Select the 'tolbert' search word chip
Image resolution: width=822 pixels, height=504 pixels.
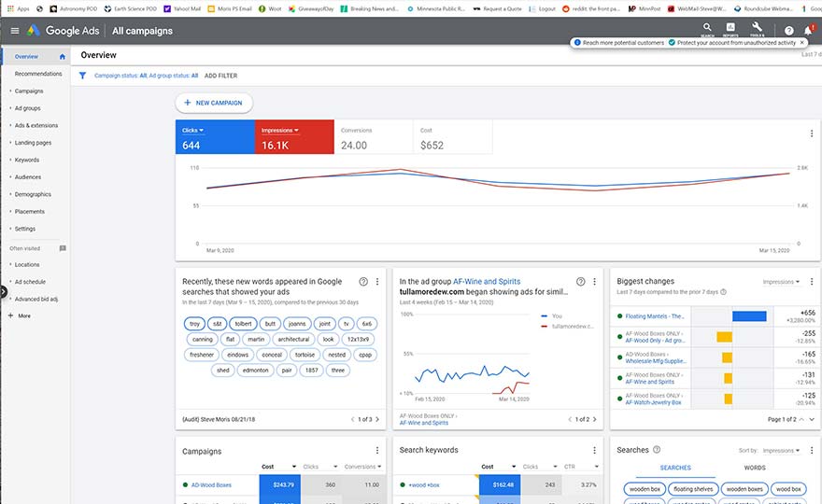point(244,323)
